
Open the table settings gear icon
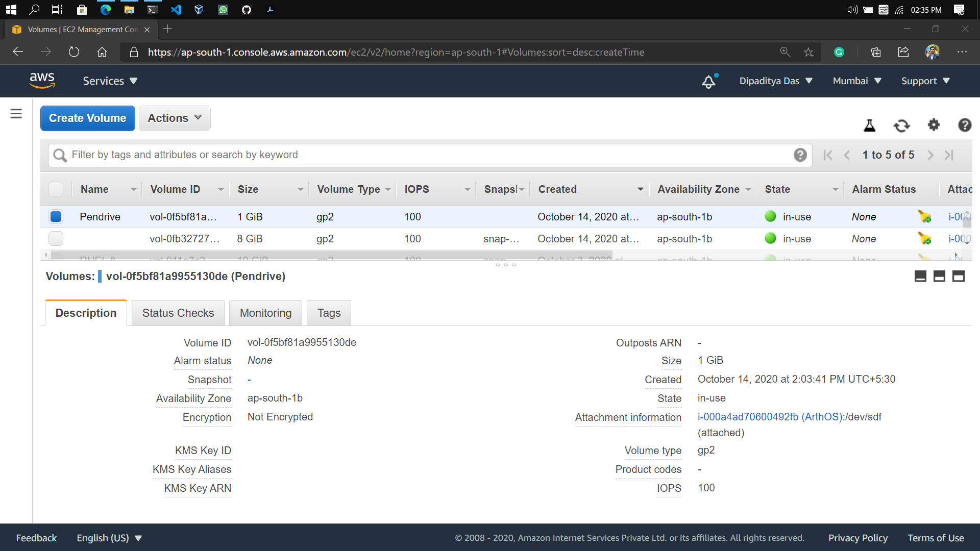(x=934, y=125)
